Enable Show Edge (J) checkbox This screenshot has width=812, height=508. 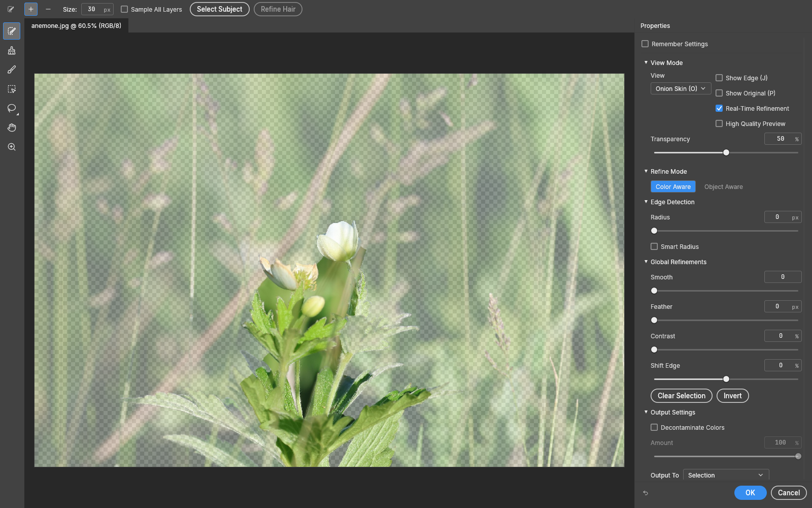coord(719,78)
